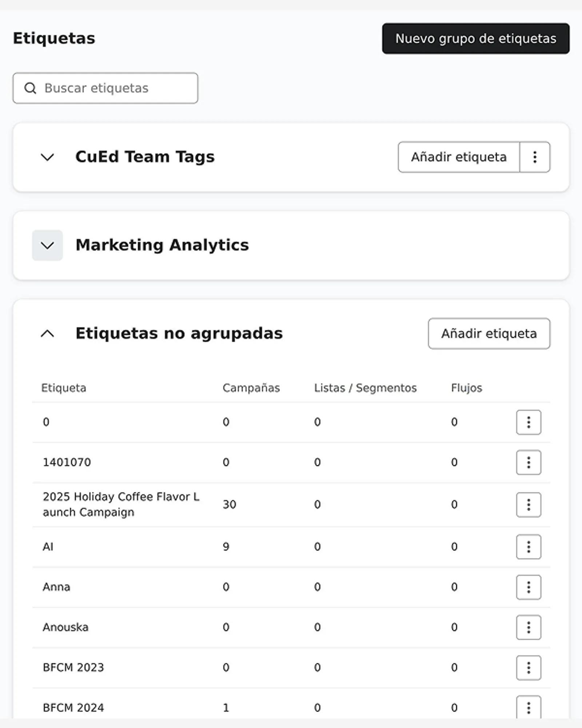
Task: Open options menu for tag 1401070
Action: [x=529, y=462]
